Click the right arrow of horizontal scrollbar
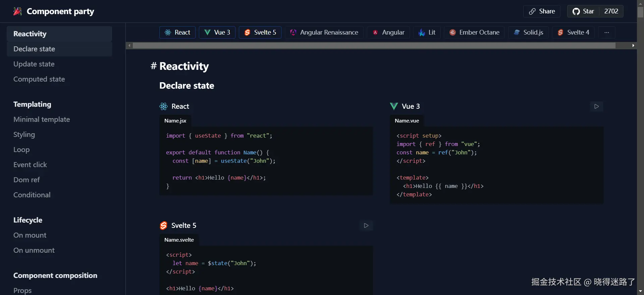The image size is (644, 295). (x=633, y=46)
